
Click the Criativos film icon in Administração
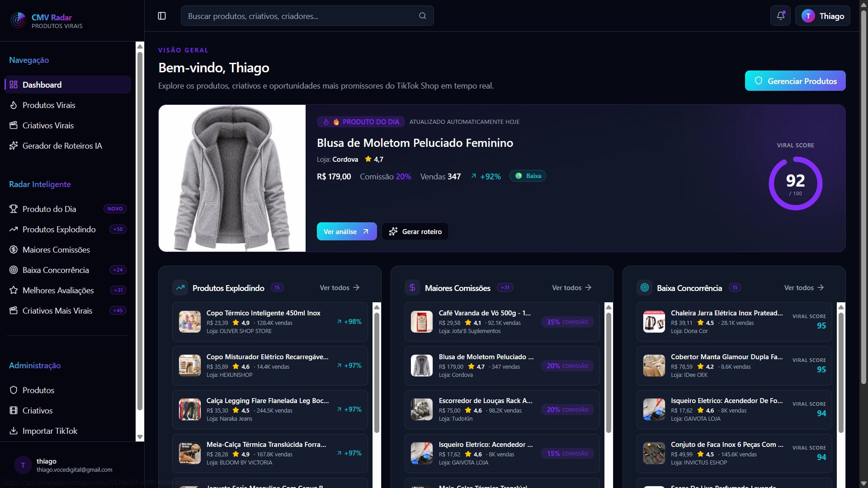tap(14, 410)
